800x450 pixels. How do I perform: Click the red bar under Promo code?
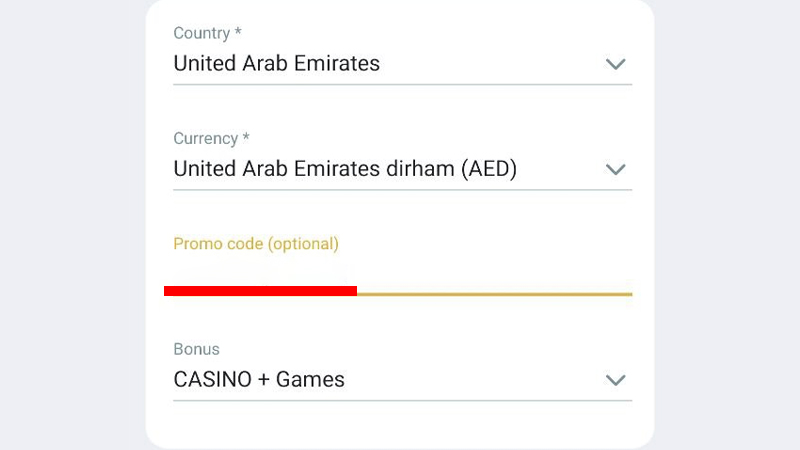pos(260,291)
